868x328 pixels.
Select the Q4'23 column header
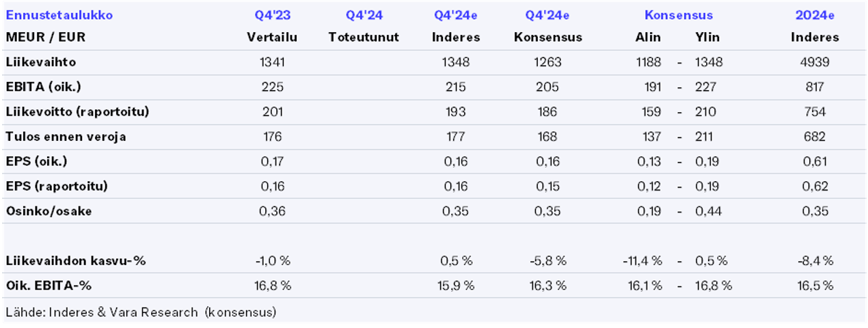272,15
